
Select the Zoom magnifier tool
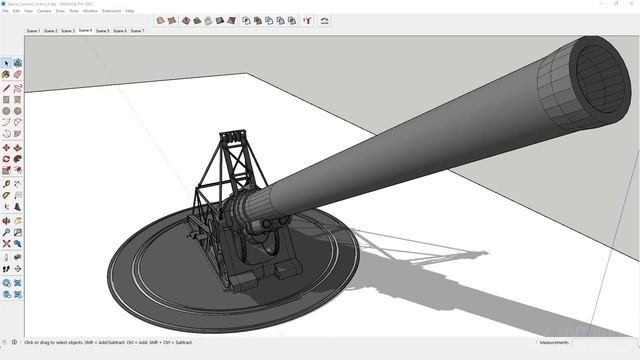pos(6,232)
